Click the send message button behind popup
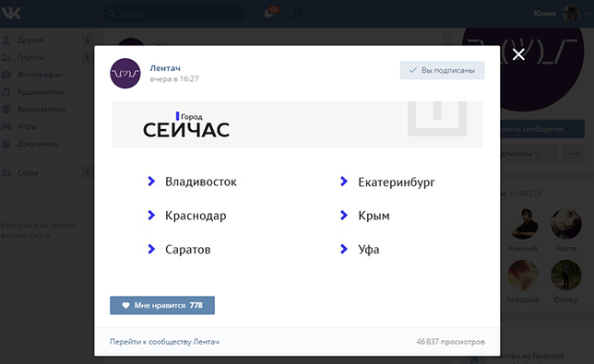 [x=542, y=129]
